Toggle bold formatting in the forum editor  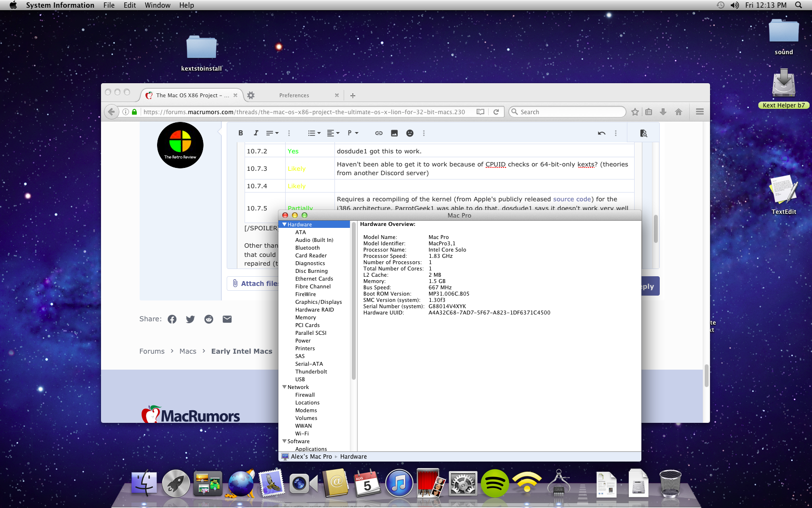[x=241, y=133]
